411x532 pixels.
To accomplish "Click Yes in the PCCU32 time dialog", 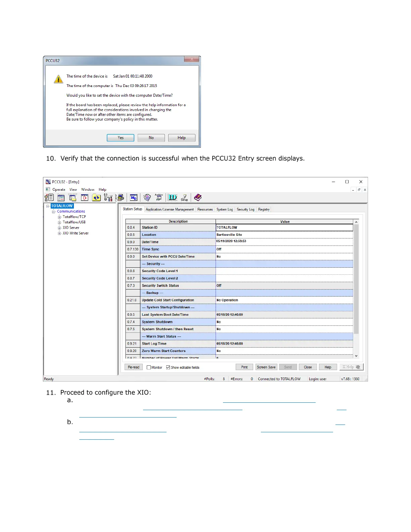I will coord(121,138).
